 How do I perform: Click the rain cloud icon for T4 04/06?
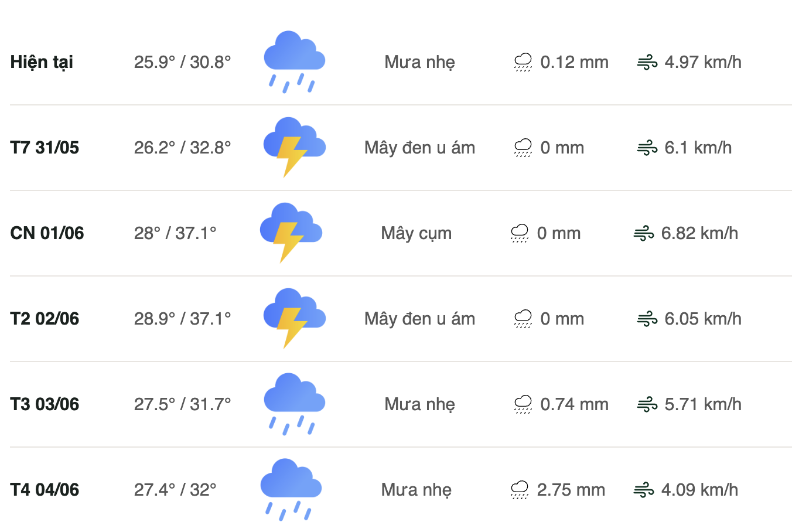click(x=291, y=489)
